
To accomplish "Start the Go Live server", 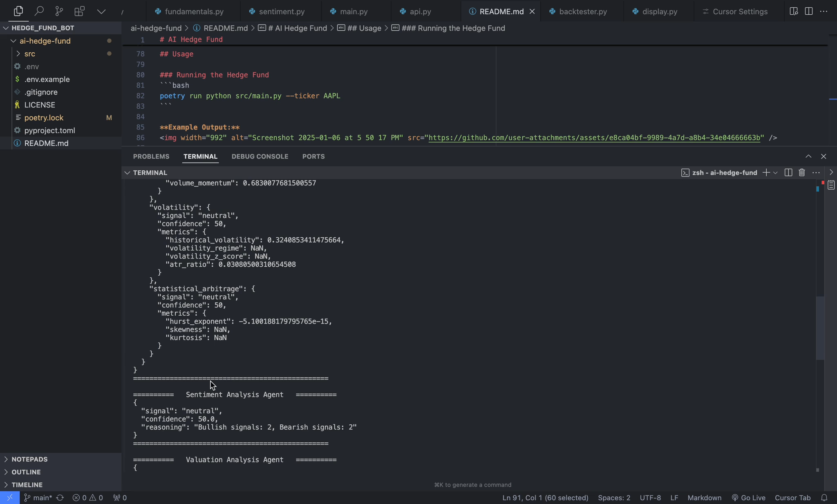I will pos(748,497).
